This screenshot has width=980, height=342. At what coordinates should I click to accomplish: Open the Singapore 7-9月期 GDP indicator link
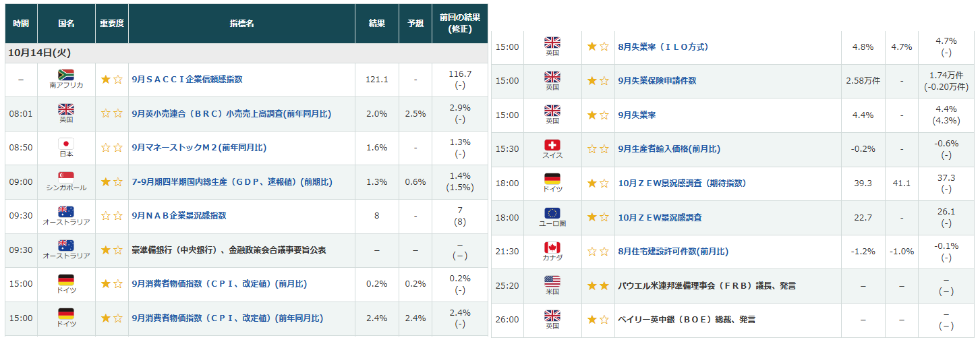point(232,182)
